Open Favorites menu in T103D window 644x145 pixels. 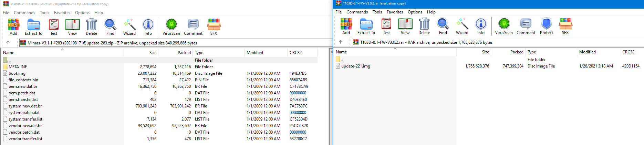pyautogui.click(x=395, y=12)
